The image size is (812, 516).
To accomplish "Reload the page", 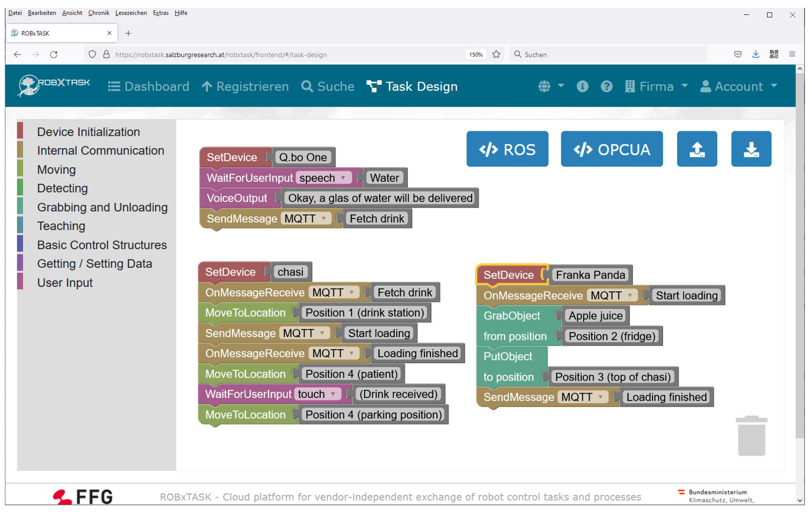I will click(x=54, y=54).
